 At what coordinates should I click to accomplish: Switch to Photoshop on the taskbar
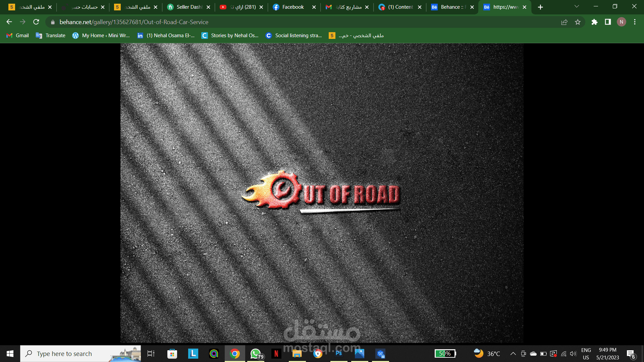click(x=339, y=354)
